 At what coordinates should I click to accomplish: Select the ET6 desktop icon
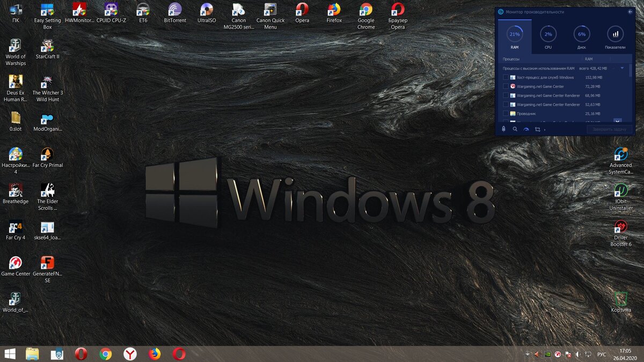(143, 14)
